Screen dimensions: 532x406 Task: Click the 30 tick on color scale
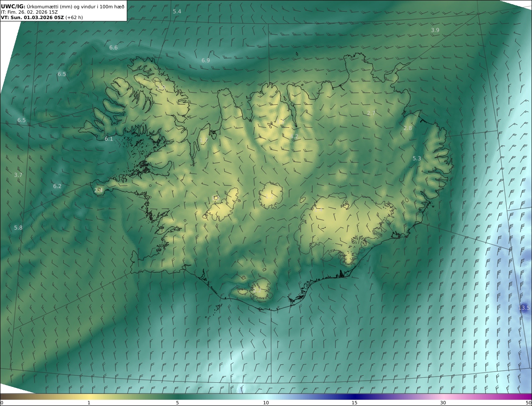(443, 403)
